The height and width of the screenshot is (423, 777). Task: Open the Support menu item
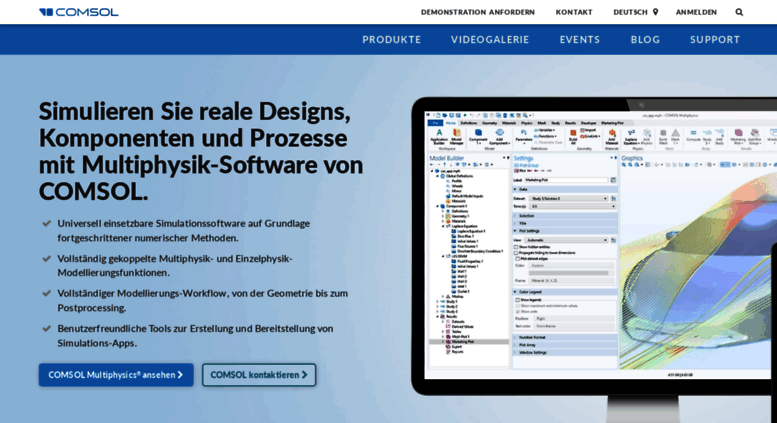pos(715,40)
